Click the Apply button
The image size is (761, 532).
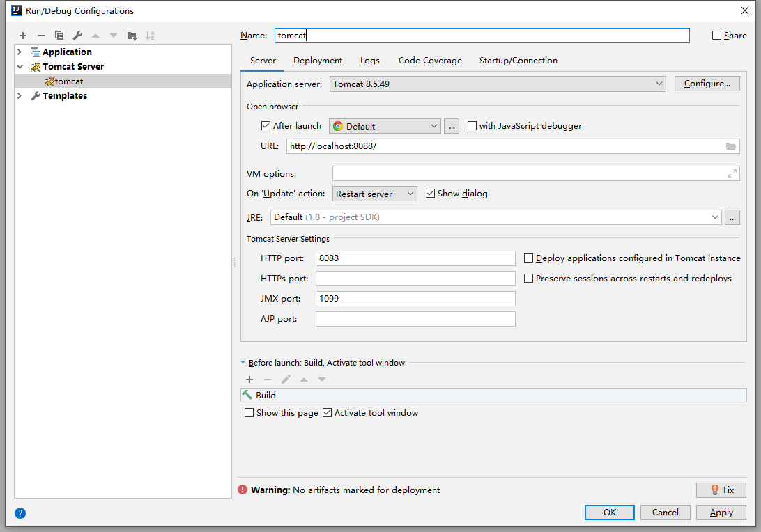point(721,512)
